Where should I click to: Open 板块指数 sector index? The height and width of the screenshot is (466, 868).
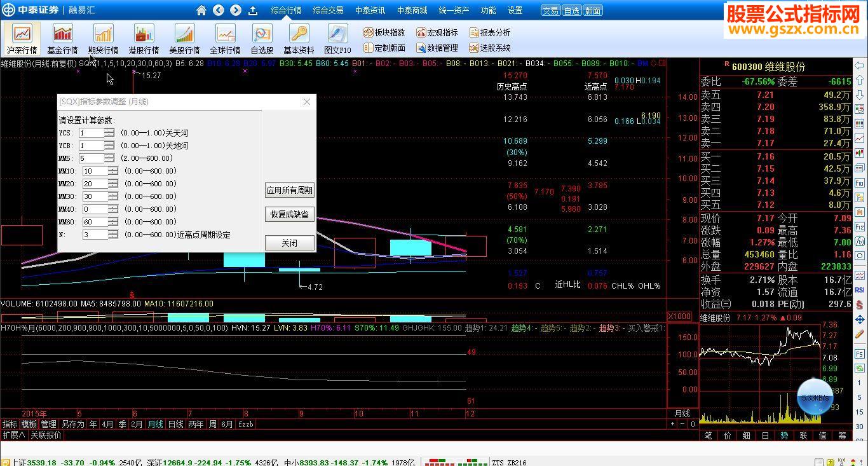click(384, 32)
